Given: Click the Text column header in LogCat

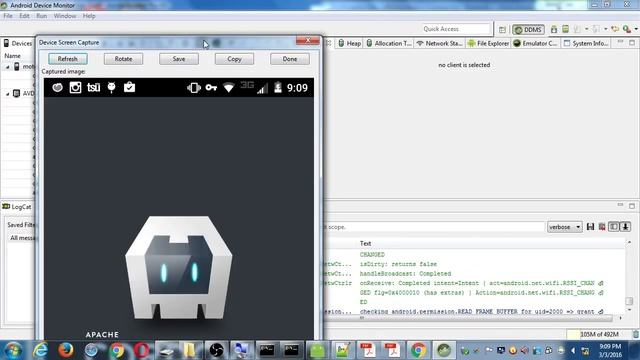Looking at the screenshot, I should [x=365, y=243].
